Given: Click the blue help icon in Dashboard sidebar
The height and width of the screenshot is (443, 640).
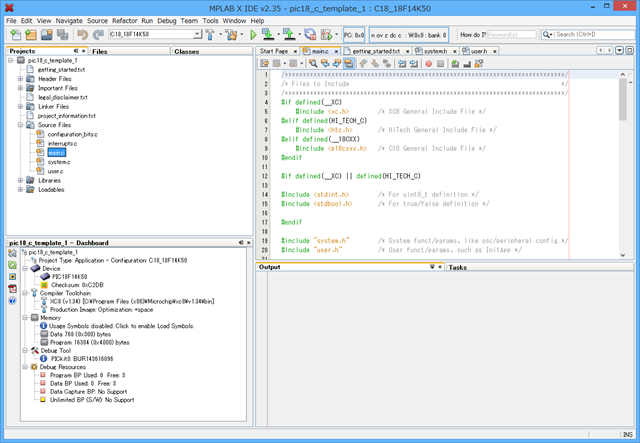Looking at the screenshot, I should tap(12, 301).
